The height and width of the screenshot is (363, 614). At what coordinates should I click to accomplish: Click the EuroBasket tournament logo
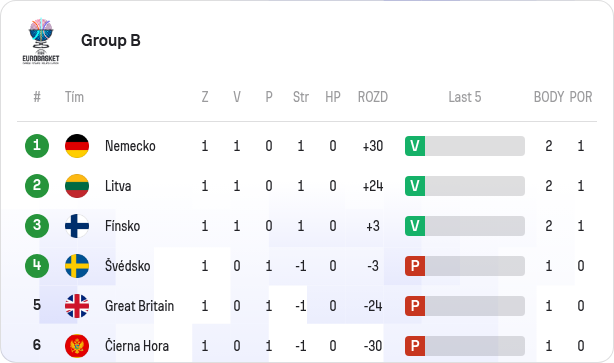pyautogui.click(x=41, y=41)
